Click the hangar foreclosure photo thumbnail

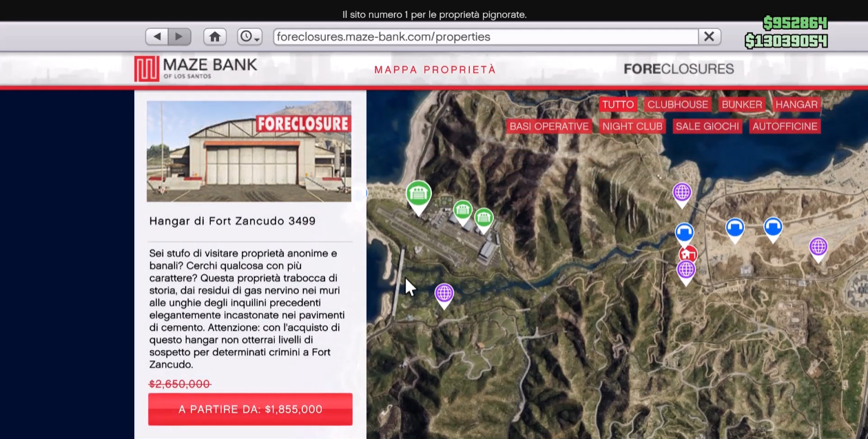pyautogui.click(x=249, y=152)
